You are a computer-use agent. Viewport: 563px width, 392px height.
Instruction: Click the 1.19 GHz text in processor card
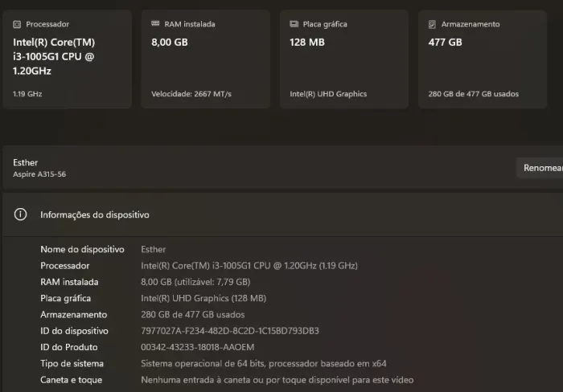point(27,94)
